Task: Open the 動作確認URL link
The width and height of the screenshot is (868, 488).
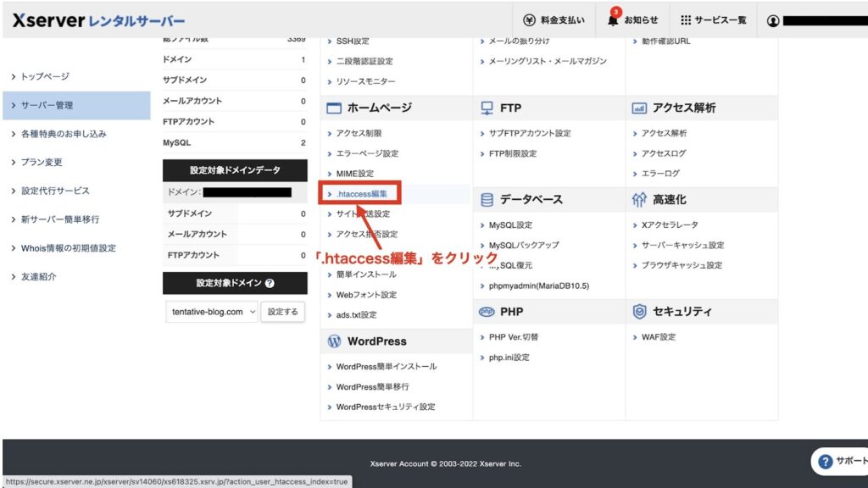Action: 665,42
